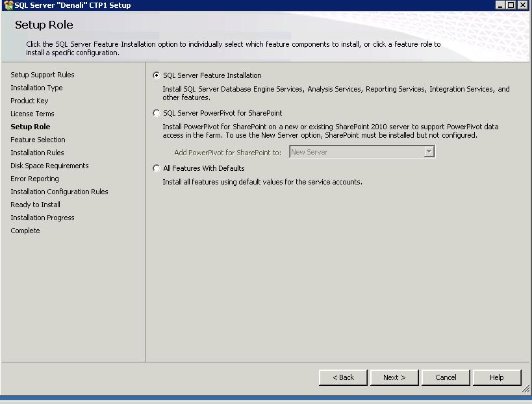The width and height of the screenshot is (532, 404).
Task: Select Disk Space Requirements step
Action: tap(49, 166)
